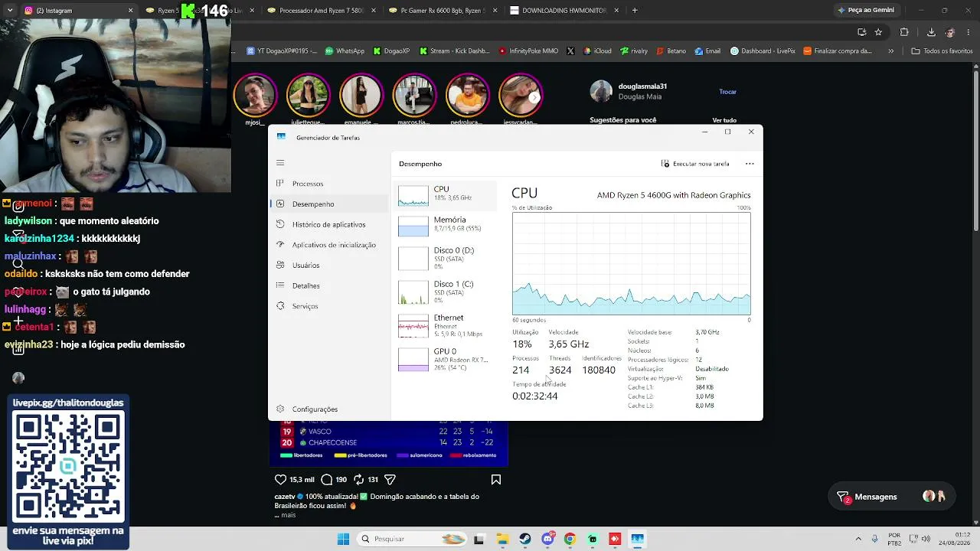Image resolution: width=980 pixels, height=551 pixels.
Task: Open Discord from the taskbar
Action: point(547,539)
